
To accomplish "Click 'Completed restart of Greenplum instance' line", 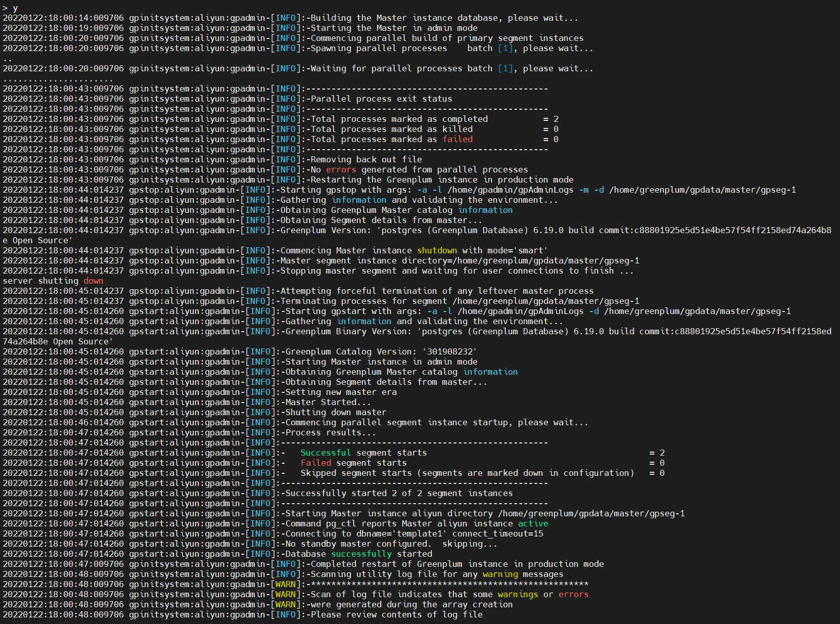I will click(x=303, y=564).
